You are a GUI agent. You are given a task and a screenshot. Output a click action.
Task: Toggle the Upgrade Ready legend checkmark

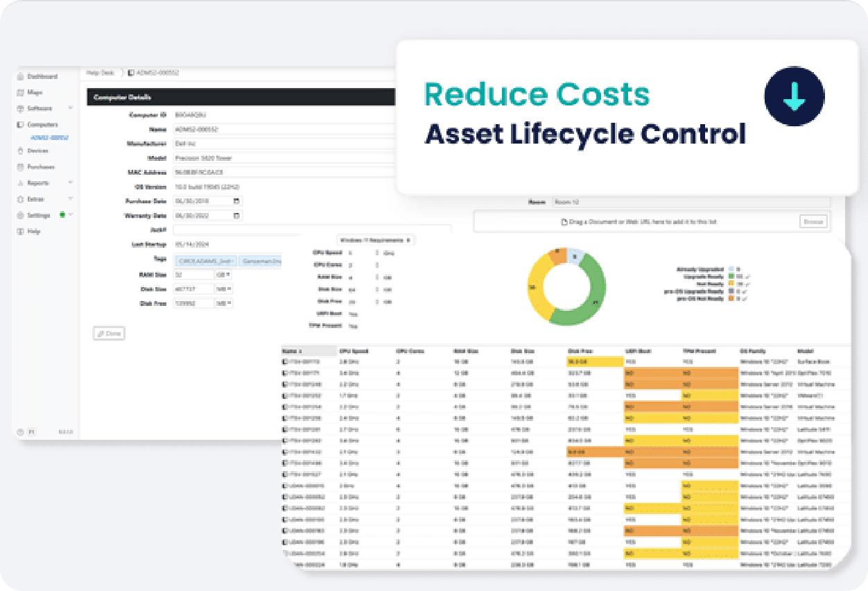749,276
